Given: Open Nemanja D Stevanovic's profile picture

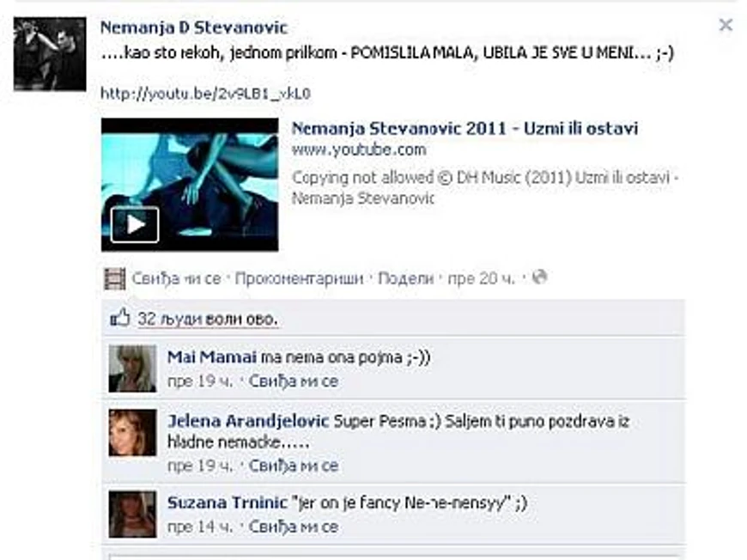Looking at the screenshot, I should (x=50, y=54).
